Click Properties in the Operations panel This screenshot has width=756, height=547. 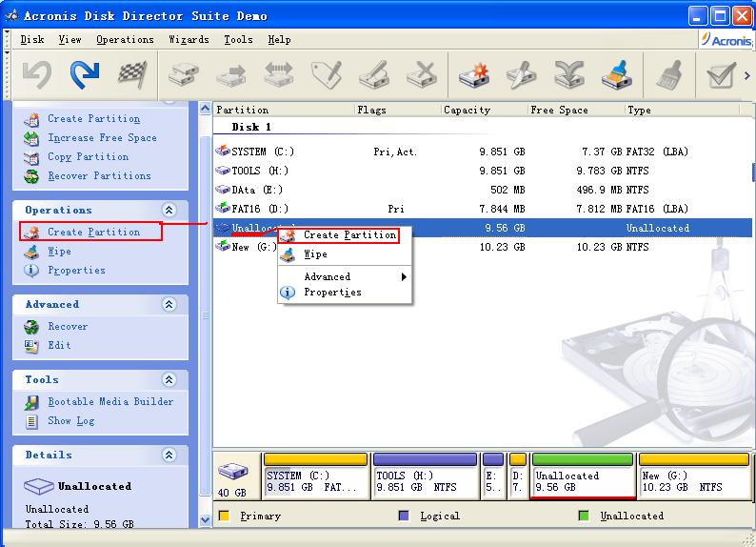coord(76,270)
